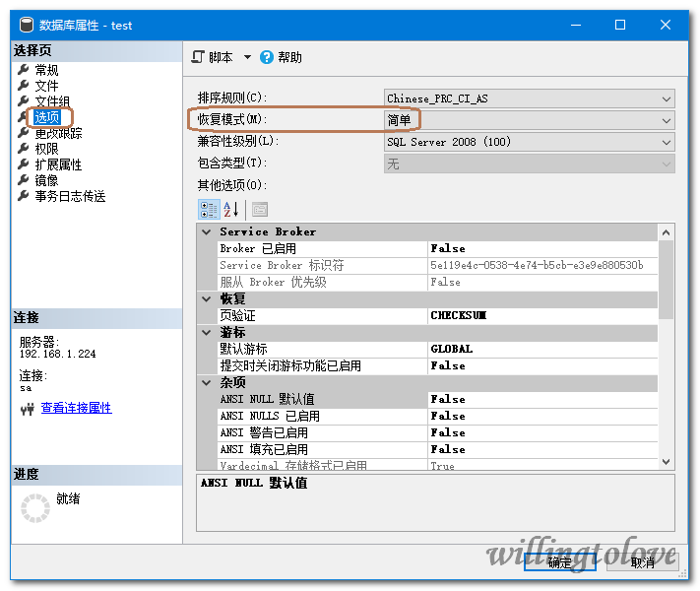Open the 排序规则 collation dropdown
The image size is (700, 591).
[668, 98]
